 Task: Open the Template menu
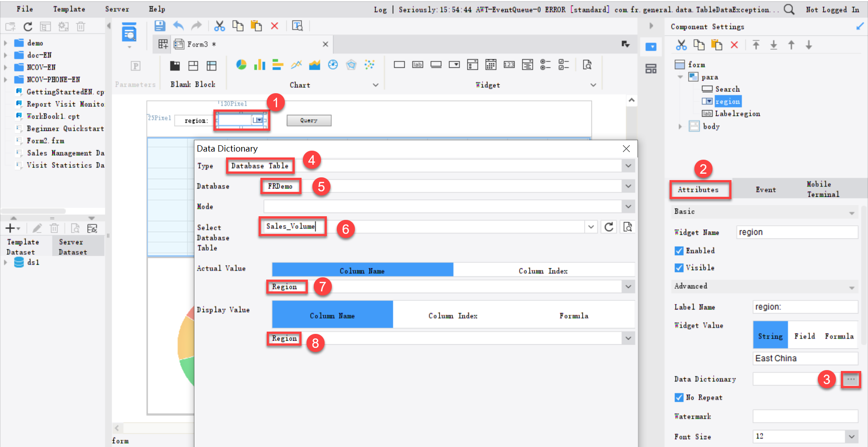pyautogui.click(x=69, y=9)
